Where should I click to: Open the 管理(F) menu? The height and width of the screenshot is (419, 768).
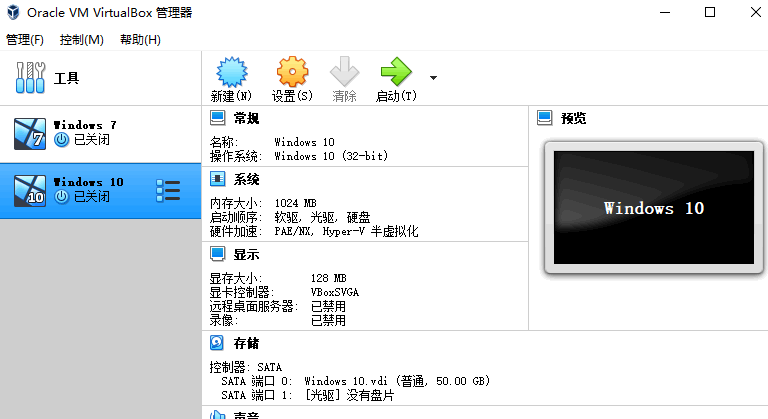coord(24,40)
